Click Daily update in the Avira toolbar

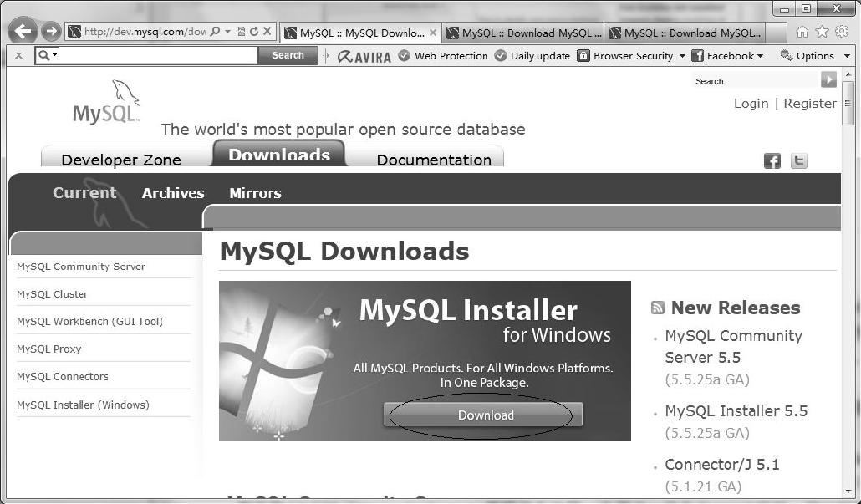tap(532, 56)
